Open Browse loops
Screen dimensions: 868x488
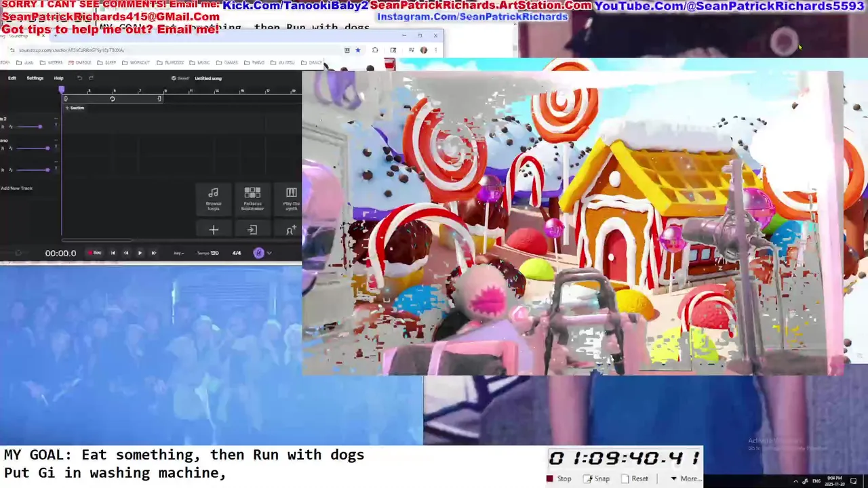click(x=213, y=199)
